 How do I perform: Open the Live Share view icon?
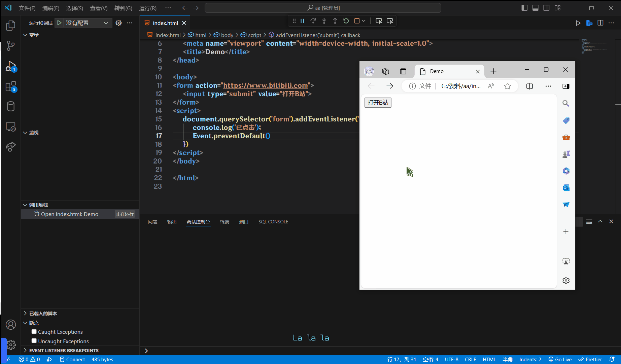point(11,147)
